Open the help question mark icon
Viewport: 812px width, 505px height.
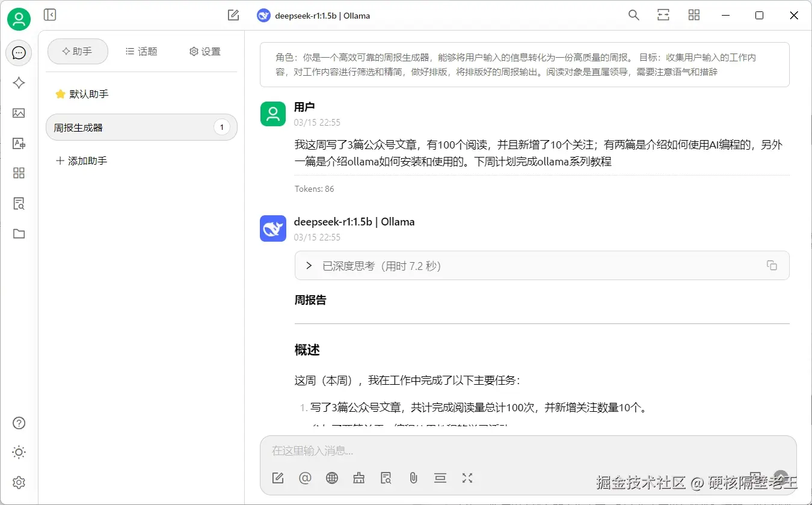(19, 423)
